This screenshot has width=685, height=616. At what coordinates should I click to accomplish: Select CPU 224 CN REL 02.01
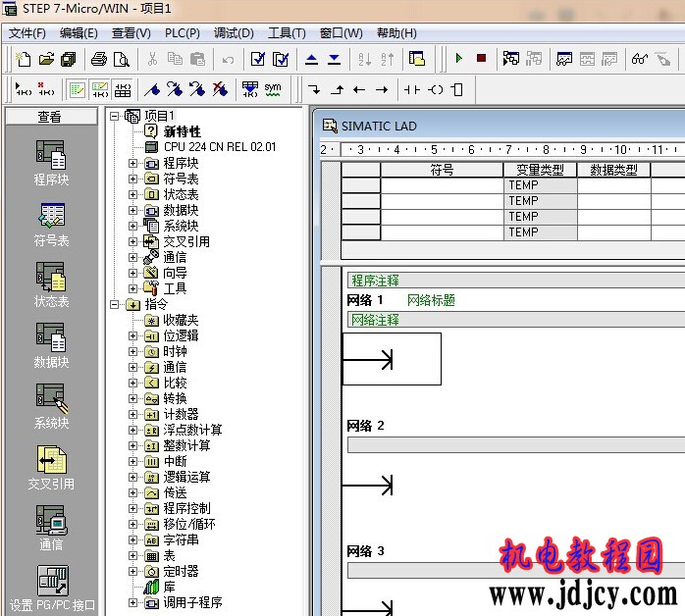220,147
